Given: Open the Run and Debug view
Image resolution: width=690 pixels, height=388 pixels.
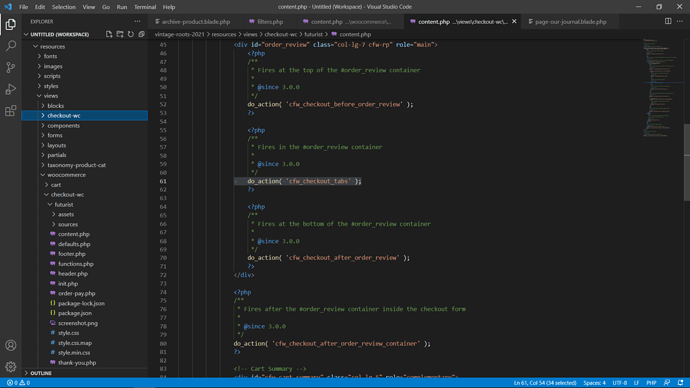Looking at the screenshot, I should [11, 89].
